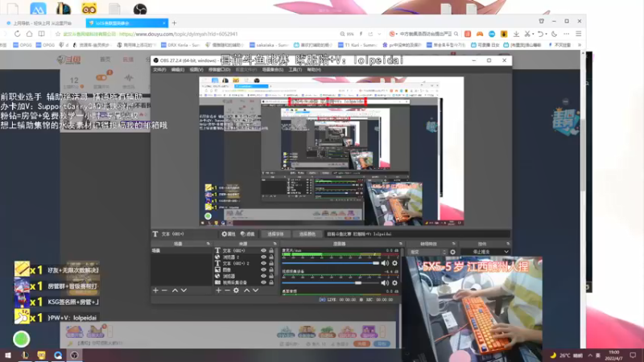Open the DRX Keria bookmark
The height and width of the screenshot is (362, 644).
pos(180,45)
